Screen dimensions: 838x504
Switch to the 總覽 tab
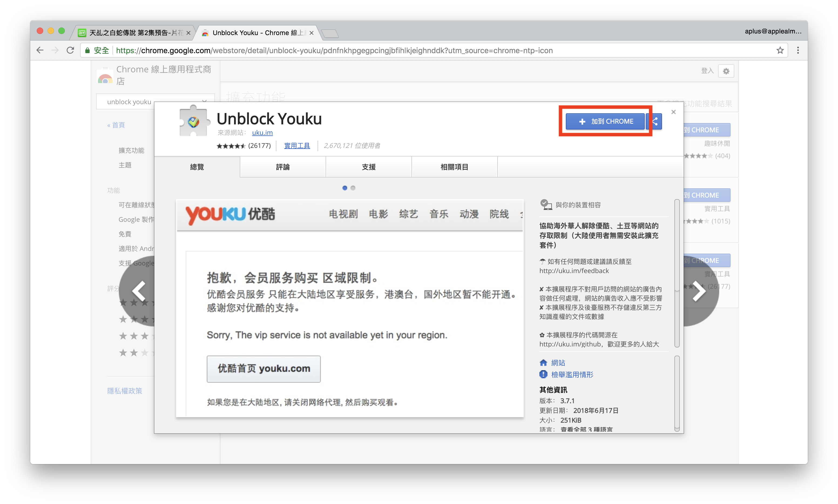[x=197, y=167]
